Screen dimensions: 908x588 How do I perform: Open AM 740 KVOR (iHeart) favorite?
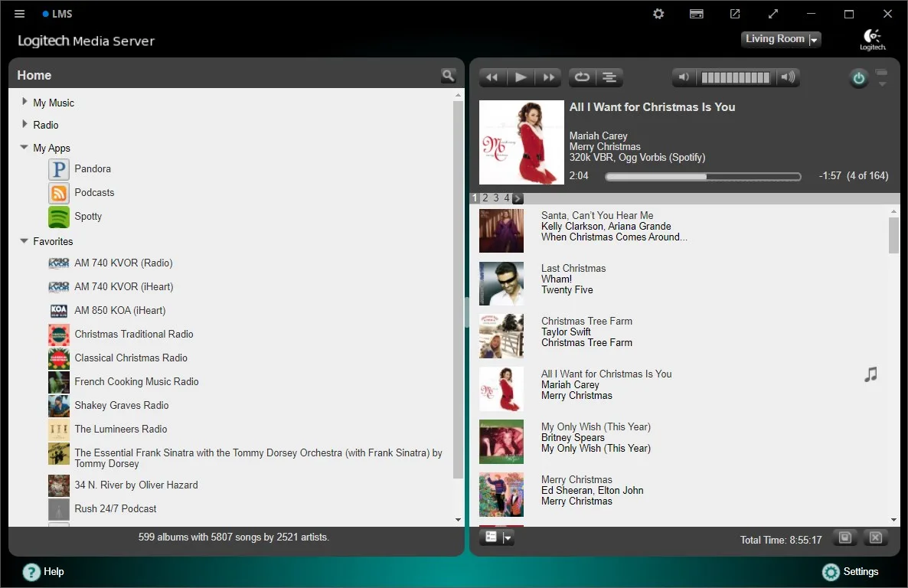pyautogui.click(x=124, y=287)
